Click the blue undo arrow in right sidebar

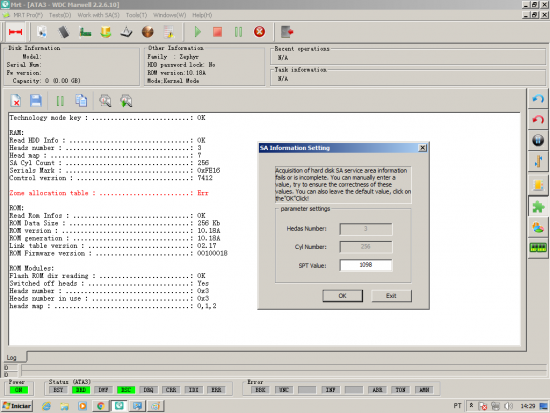538,99
